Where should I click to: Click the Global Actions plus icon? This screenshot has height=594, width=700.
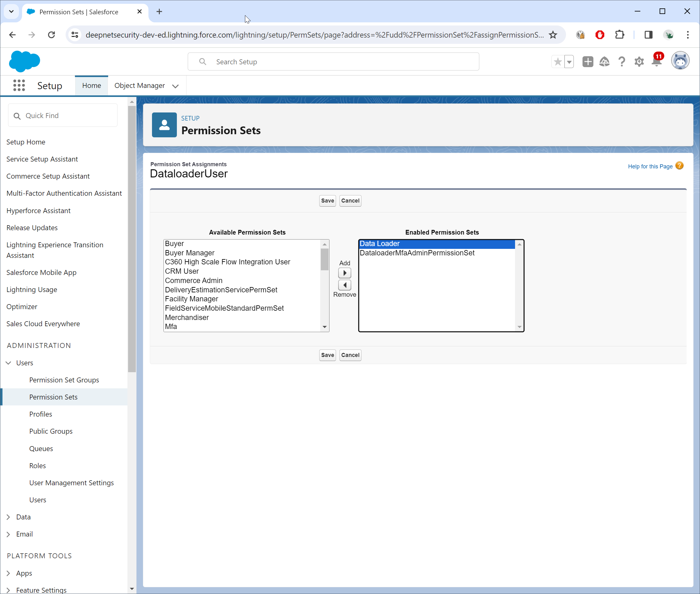(587, 62)
